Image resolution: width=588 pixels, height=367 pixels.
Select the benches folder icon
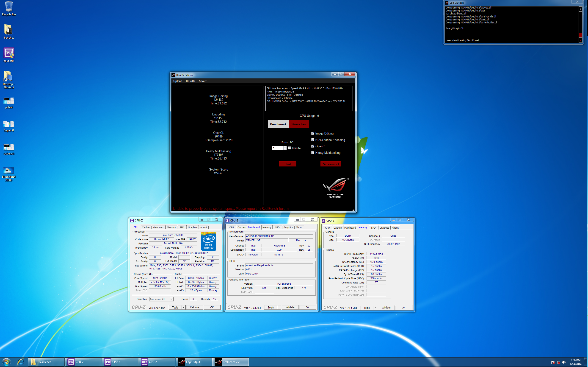coord(9,31)
